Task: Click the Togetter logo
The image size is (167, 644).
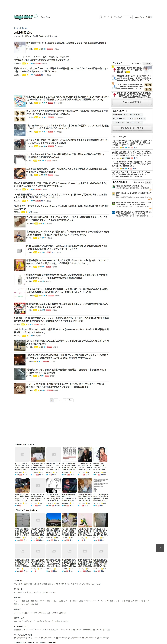Action: pyautogui.click(x=24, y=17)
